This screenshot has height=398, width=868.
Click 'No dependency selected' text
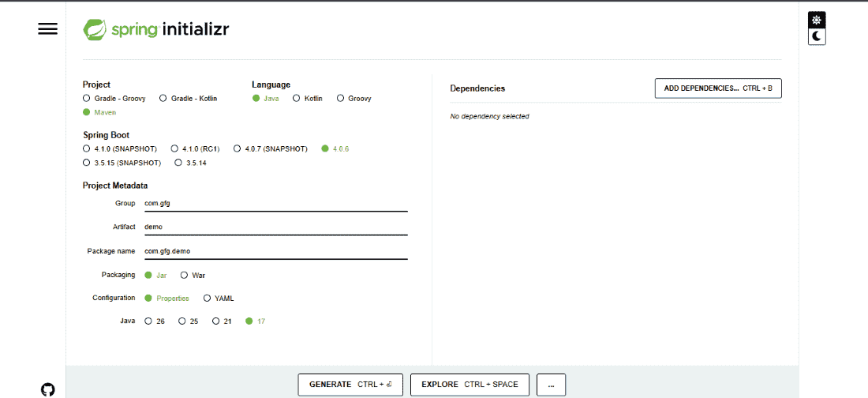[489, 116]
